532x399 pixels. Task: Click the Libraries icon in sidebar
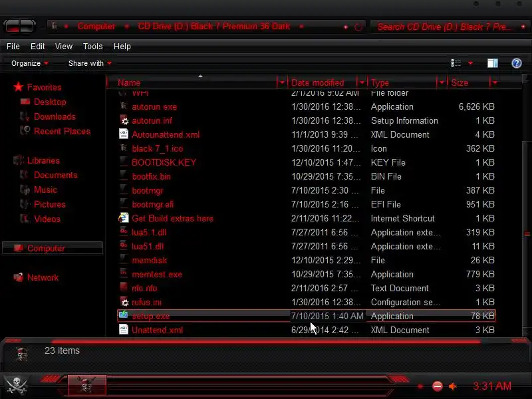(19, 160)
